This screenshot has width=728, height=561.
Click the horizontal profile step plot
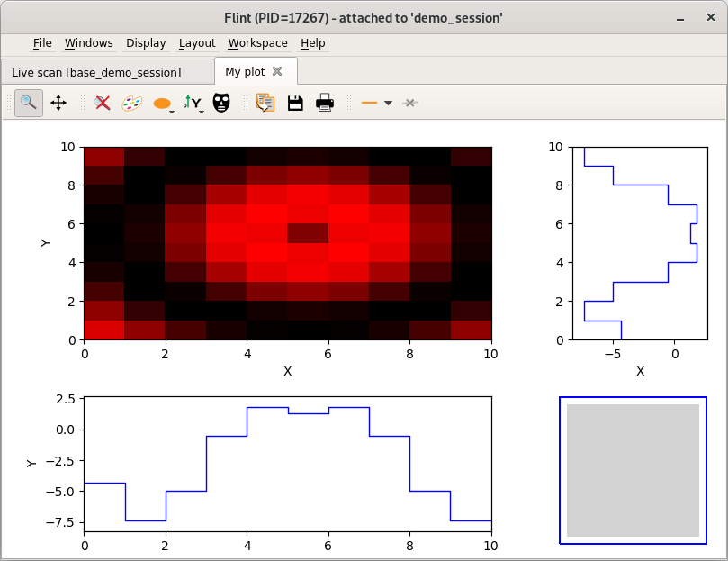[287, 464]
